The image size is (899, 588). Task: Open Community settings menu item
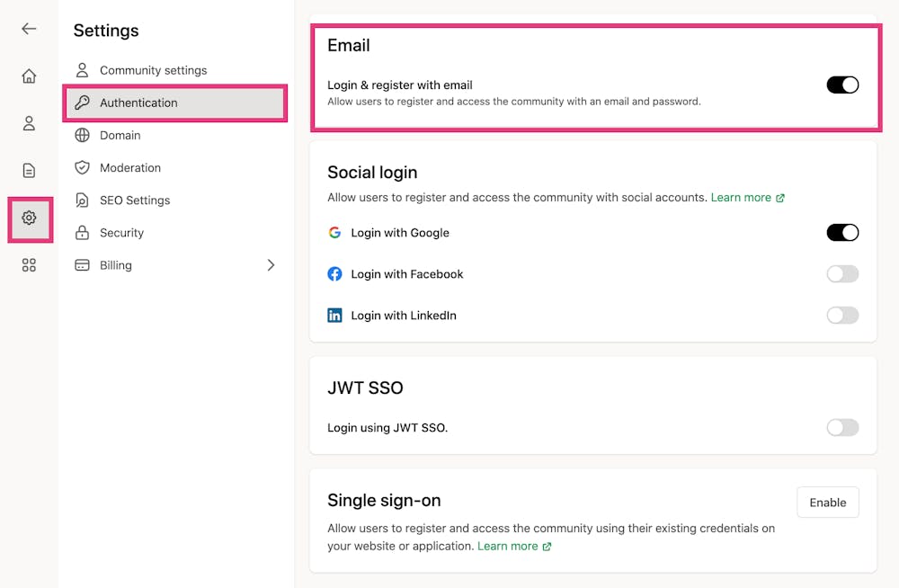[153, 70]
